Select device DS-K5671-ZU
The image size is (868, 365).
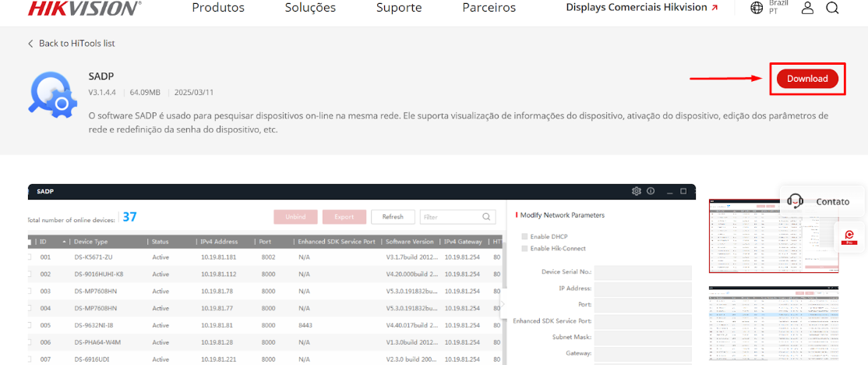[x=94, y=257]
